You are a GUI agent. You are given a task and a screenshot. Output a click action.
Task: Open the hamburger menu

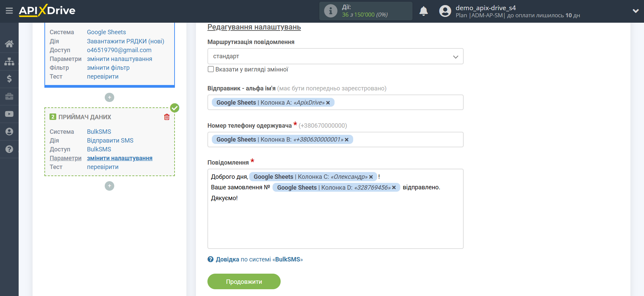click(9, 11)
